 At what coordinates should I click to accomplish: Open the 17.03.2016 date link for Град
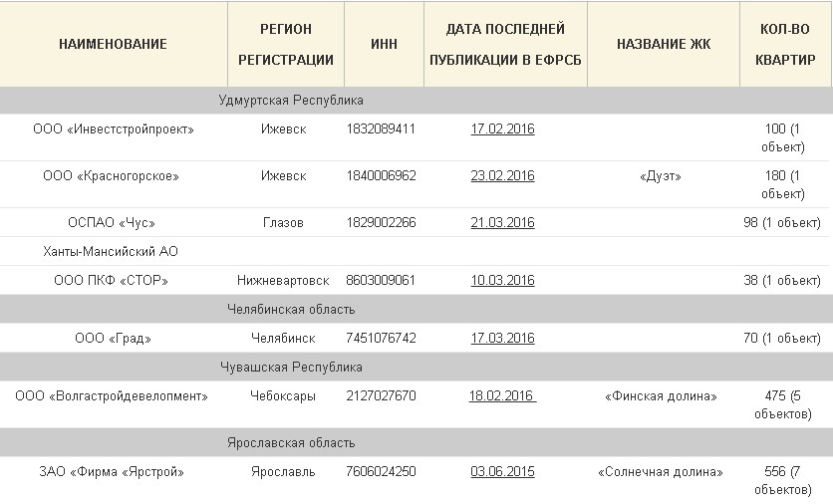502,339
